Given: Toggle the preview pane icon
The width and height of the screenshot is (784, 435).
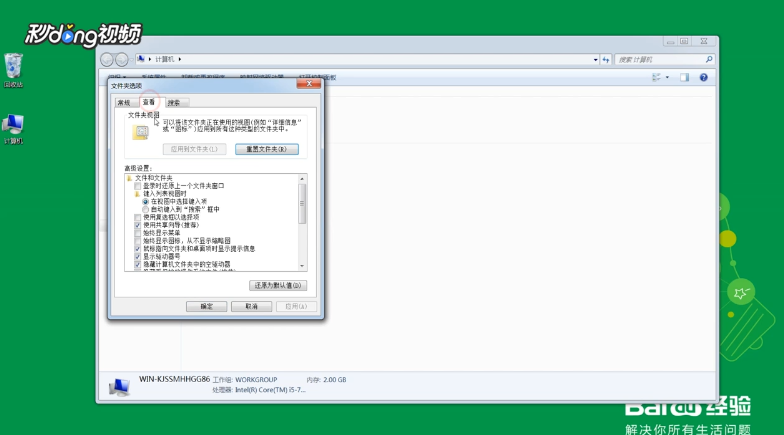Looking at the screenshot, I should pyautogui.click(x=684, y=78).
